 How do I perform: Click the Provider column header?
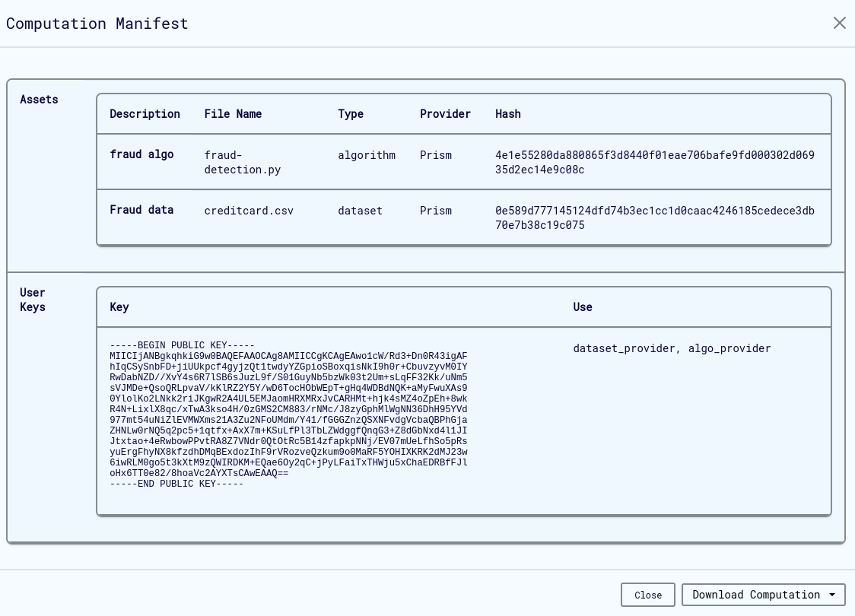coord(445,114)
